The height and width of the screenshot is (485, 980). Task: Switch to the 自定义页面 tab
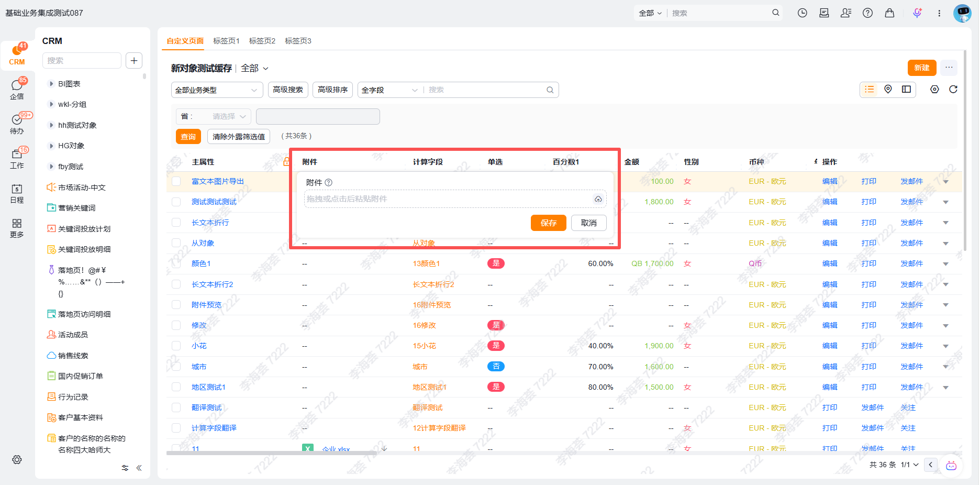(x=185, y=41)
